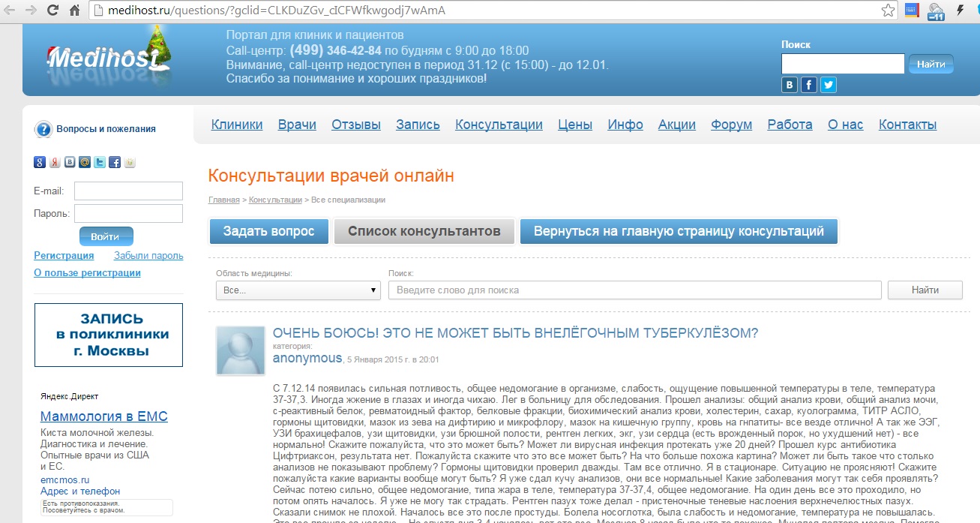Open Маммология в ЕМС ad link
Viewport: 980px width, 523px height.
pyautogui.click(x=104, y=416)
